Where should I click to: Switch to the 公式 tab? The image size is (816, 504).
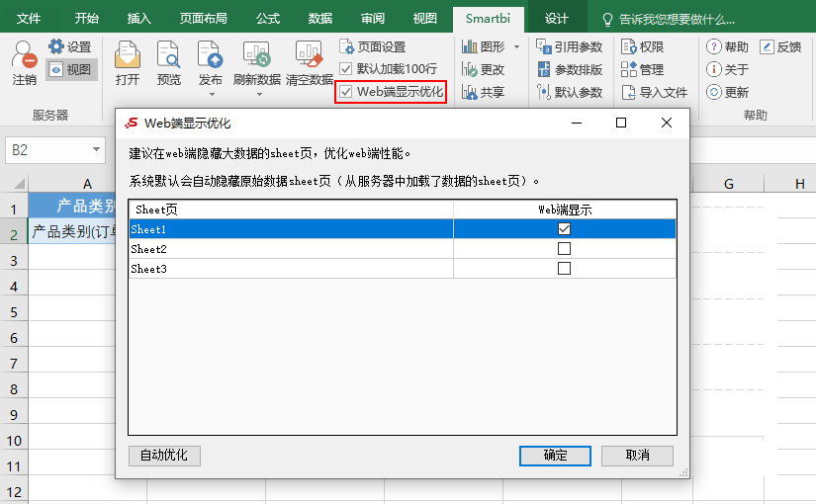[267, 19]
